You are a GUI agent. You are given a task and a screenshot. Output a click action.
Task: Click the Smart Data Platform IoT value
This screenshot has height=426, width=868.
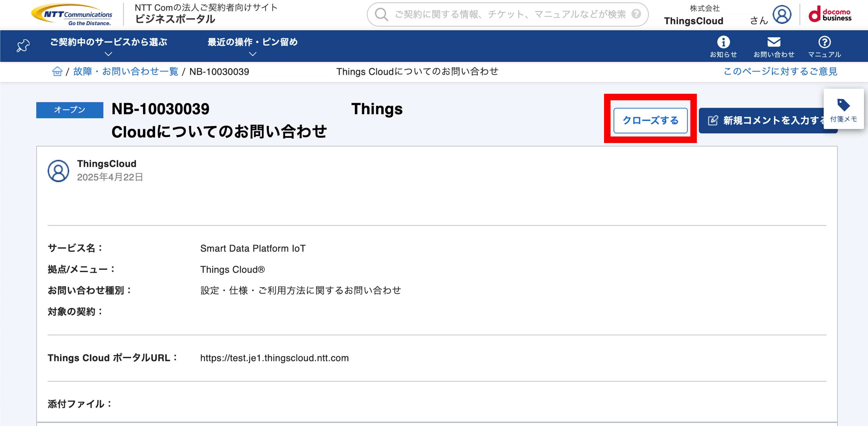(x=253, y=248)
